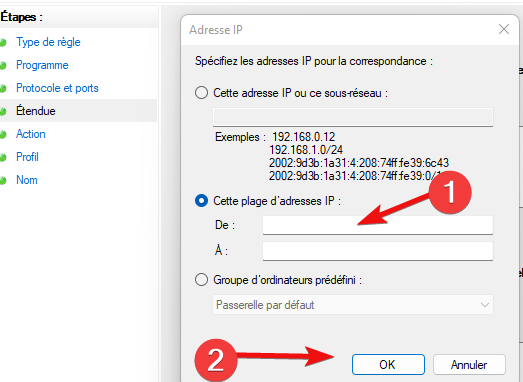523x382 pixels.
Task: Open the Programme step
Action: pos(42,65)
